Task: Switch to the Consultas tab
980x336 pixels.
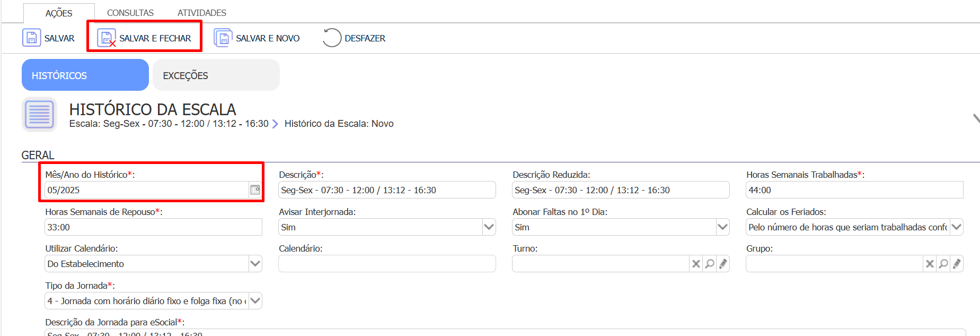Action: [130, 13]
